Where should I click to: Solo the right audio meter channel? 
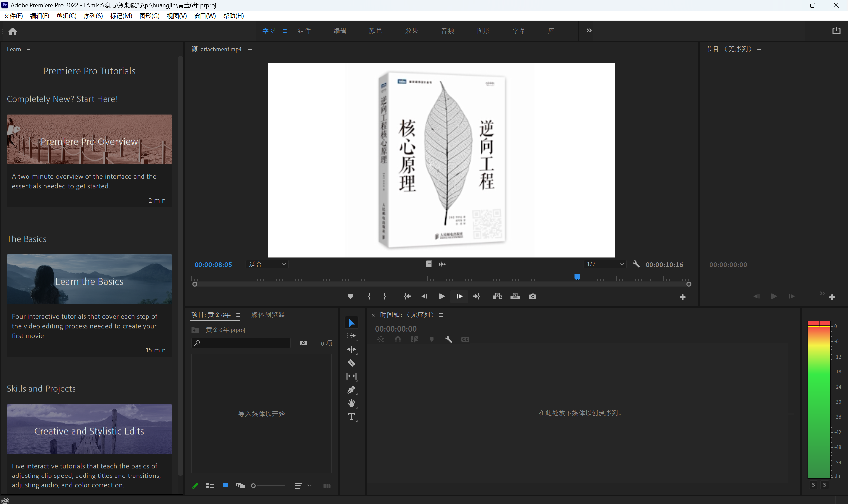click(824, 485)
